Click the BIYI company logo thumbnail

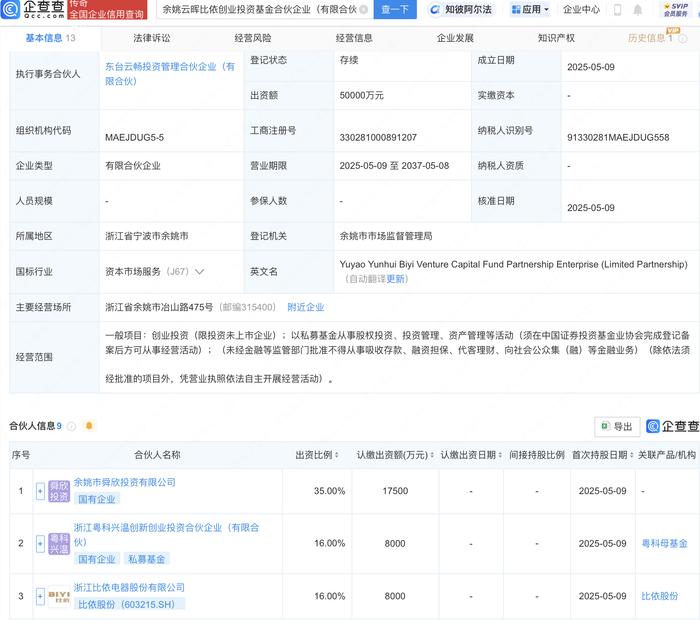tap(59, 596)
